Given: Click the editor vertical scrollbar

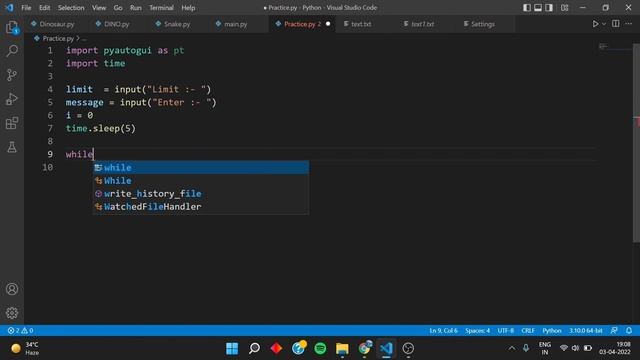Looking at the screenshot, I should [x=636, y=143].
